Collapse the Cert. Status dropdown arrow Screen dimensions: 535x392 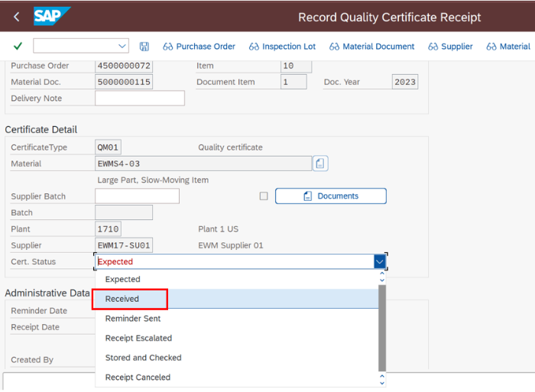click(379, 261)
